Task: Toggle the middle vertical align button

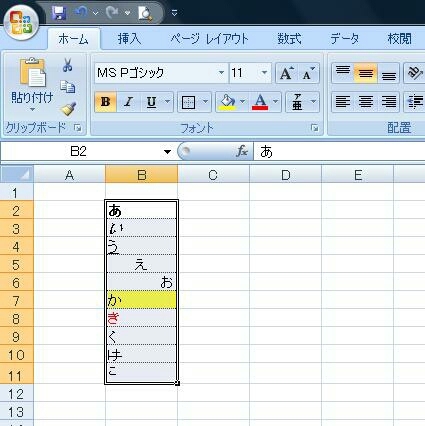Action: (x=366, y=73)
